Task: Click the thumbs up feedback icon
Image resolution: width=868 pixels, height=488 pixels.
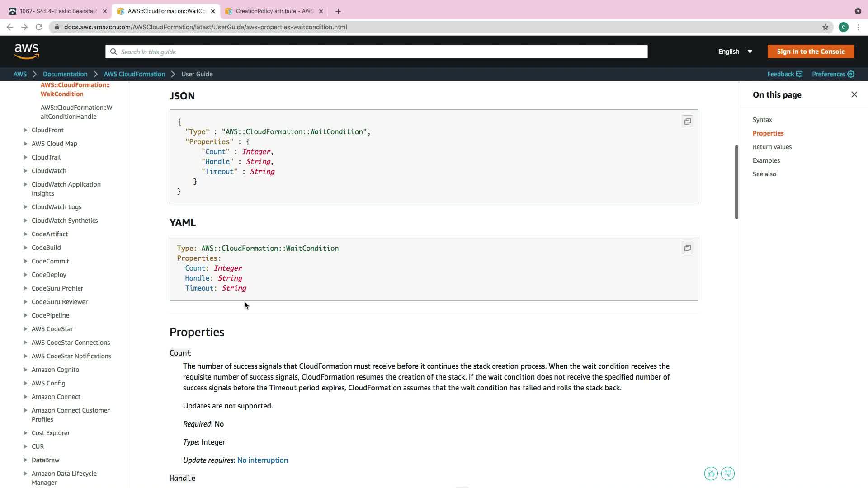Action: (711, 474)
